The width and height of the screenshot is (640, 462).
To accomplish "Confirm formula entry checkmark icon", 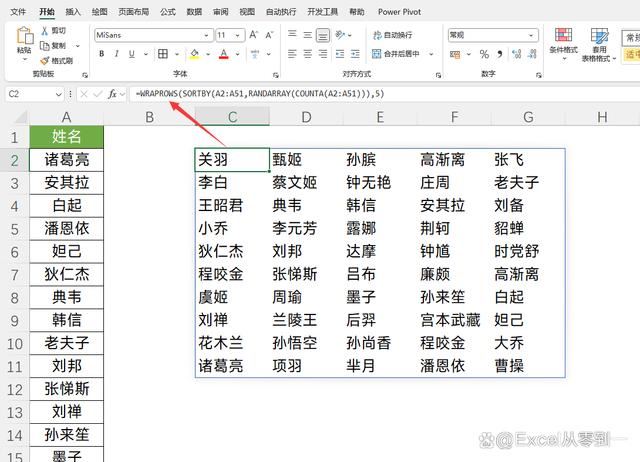I will click(98, 94).
